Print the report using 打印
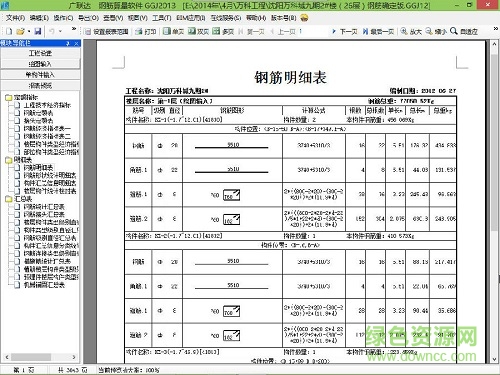The height and width of the screenshot is (375, 500). tap(146, 32)
